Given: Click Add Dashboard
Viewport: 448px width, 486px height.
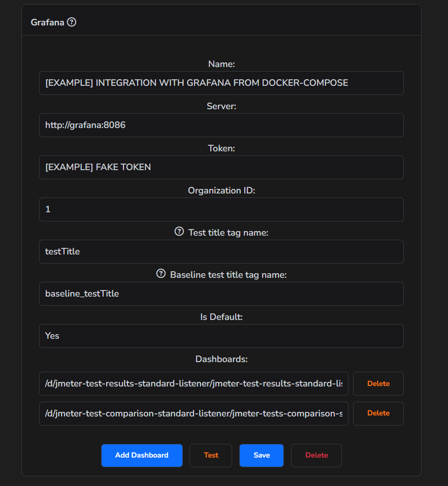Looking at the screenshot, I should [x=142, y=455].
